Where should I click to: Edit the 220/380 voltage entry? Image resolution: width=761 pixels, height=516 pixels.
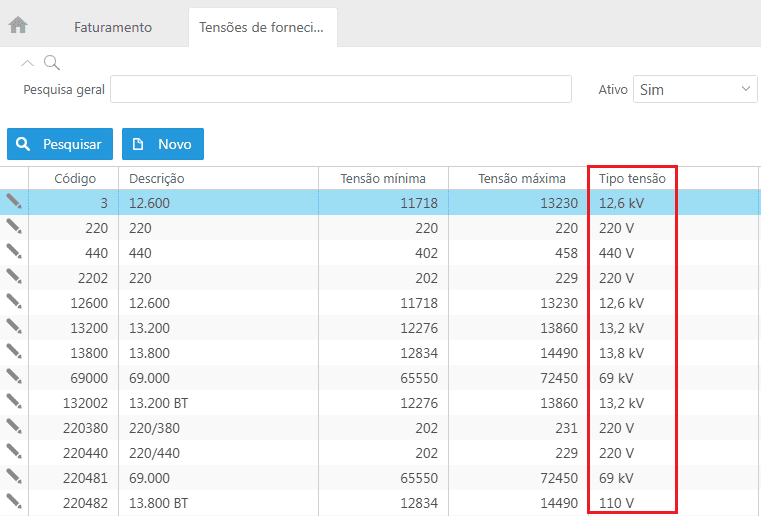(x=14, y=427)
